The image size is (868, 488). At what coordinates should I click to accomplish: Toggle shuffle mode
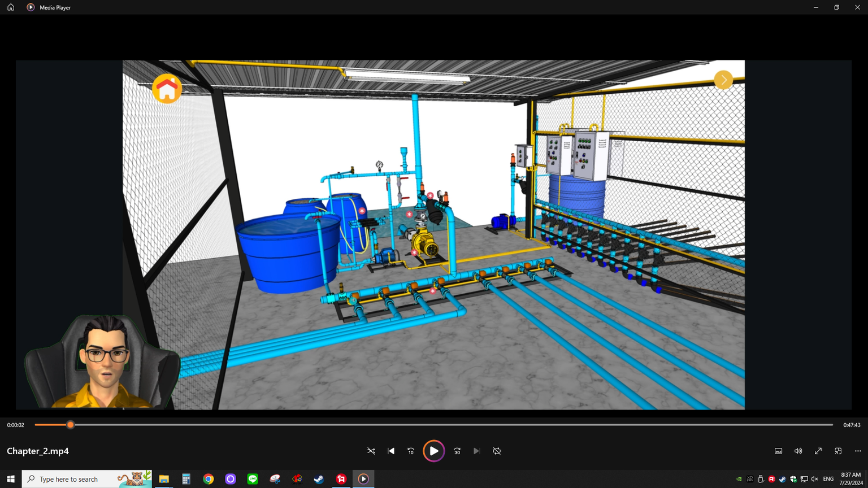(x=371, y=451)
